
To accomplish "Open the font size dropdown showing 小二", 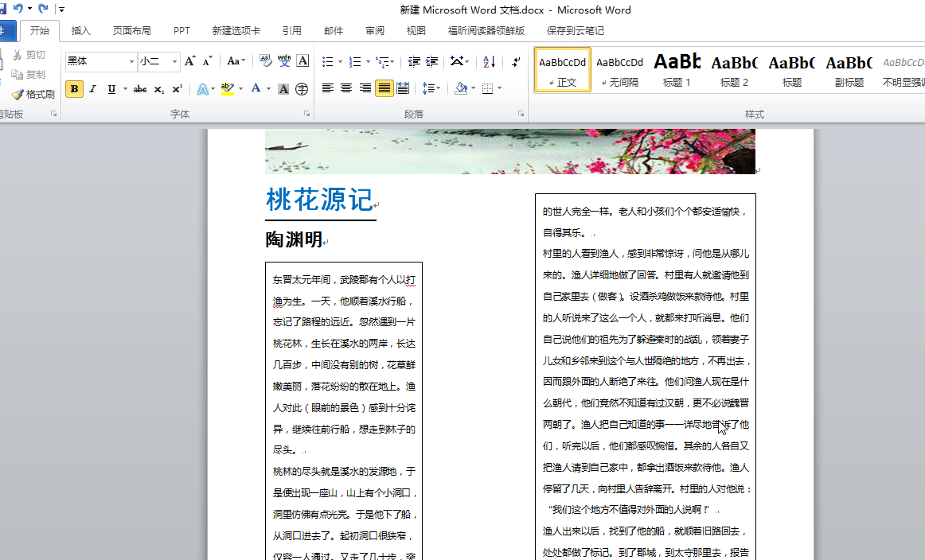I will point(174,60).
